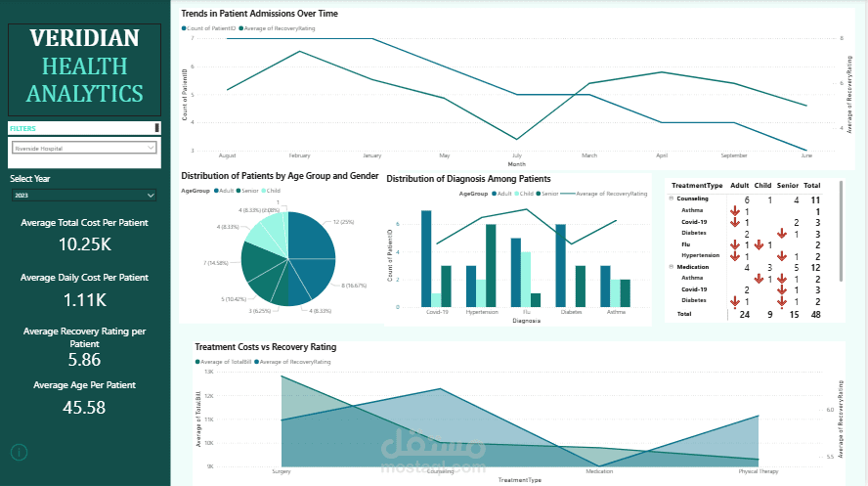Click Average of TotalBill legend marker
The width and height of the screenshot is (868, 486).
coord(197,362)
